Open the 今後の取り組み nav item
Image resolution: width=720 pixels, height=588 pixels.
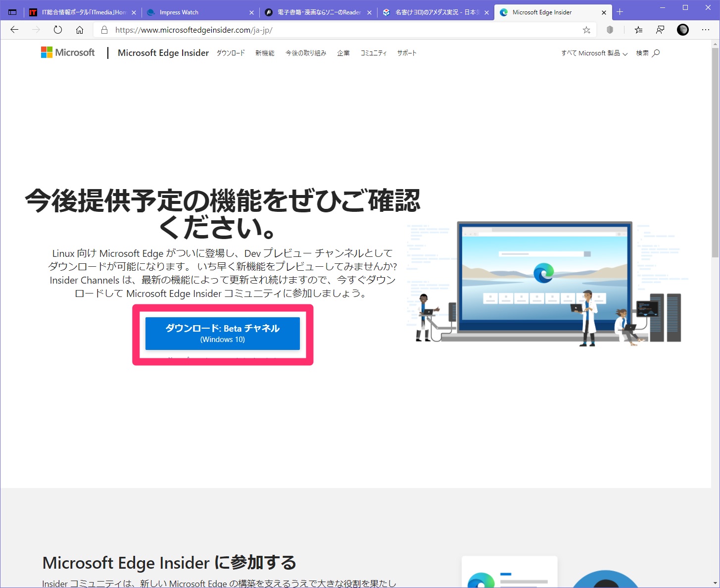(x=306, y=53)
